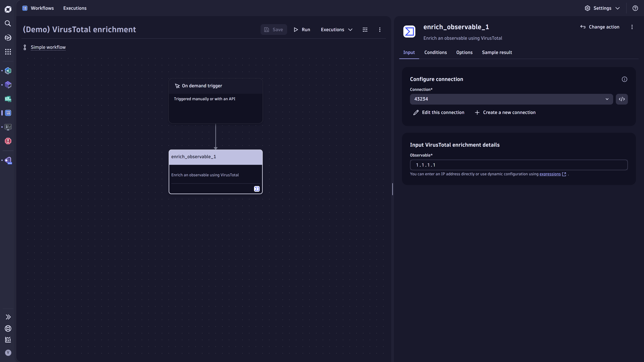Open the help question mark icon

coord(635,8)
